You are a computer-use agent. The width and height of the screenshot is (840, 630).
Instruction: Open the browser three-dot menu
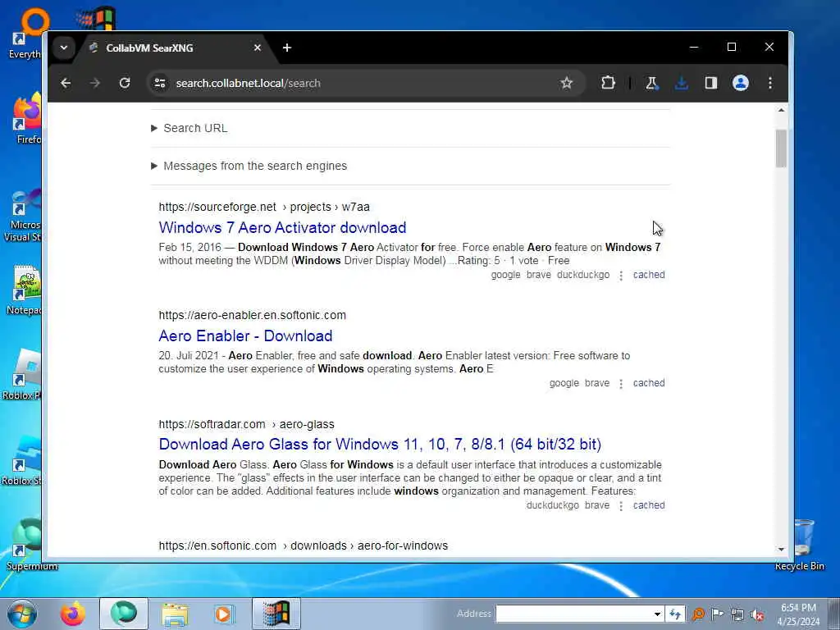[769, 83]
